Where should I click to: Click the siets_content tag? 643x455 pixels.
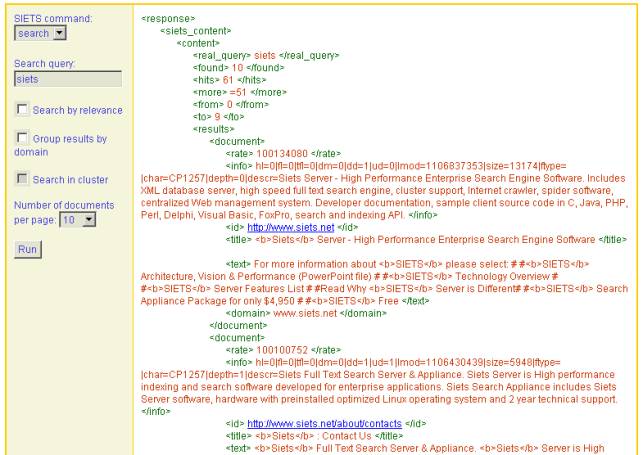coord(196,31)
